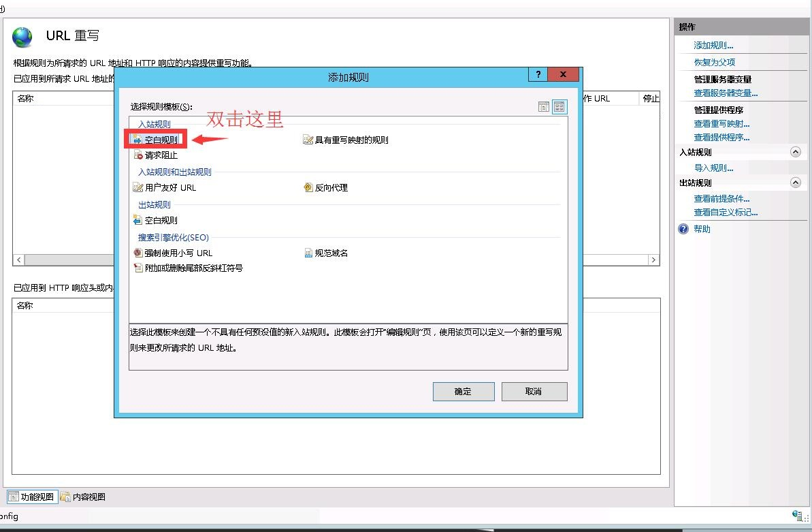Select the inbound 空白规则 template
The height and width of the screenshot is (532, 812).
click(161, 139)
